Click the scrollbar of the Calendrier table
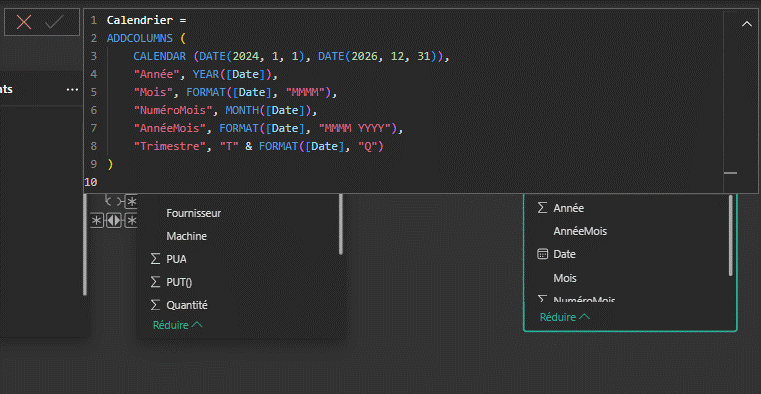This screenshot has width=761, height=394. point(731,235)
